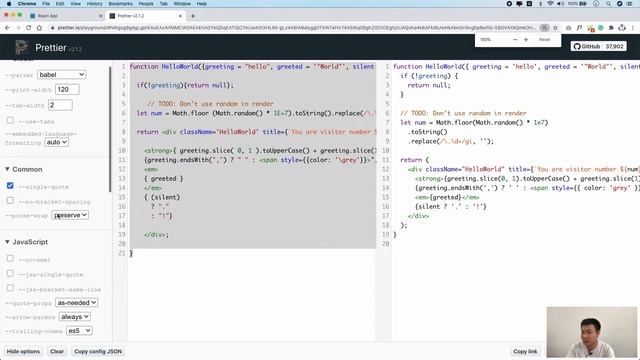Open the Extensions puzzle-piece menu
The height and width of the screenshot is (360, 640).
(x=611, y=28)
